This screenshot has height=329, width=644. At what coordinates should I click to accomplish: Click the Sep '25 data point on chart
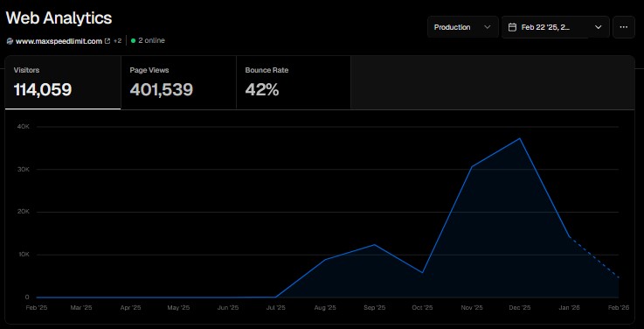click(x=374, y=245)
